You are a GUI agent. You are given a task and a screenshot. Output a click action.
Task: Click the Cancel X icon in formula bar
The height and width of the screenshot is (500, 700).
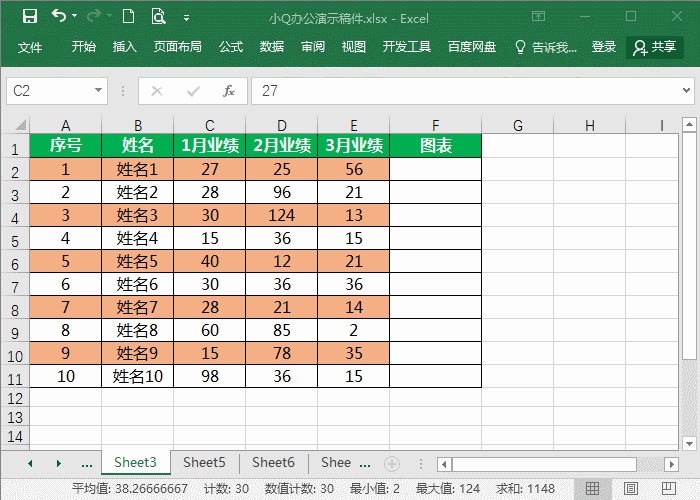(x=157, y=91)
